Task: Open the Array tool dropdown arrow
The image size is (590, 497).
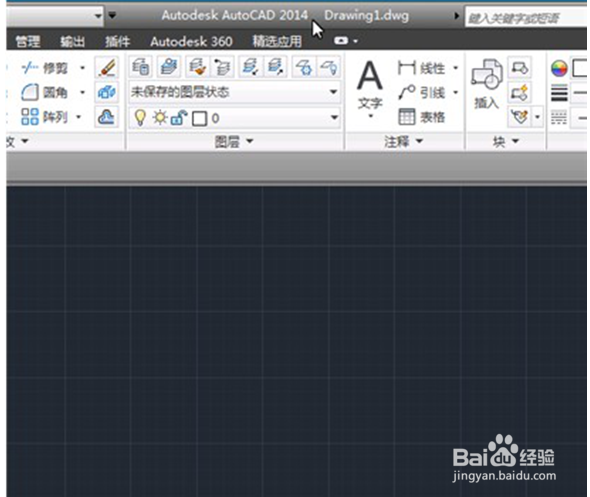Action: [x=79, y=117]
